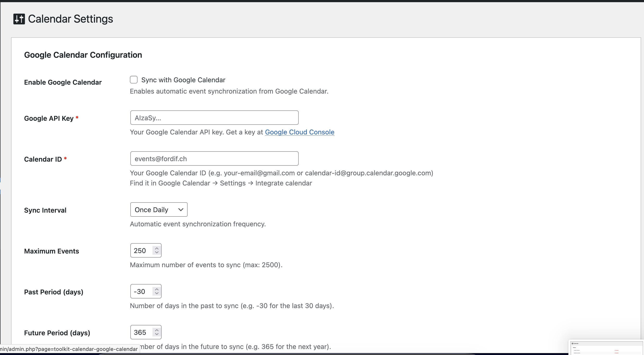Click the Enable Google Calendar label
The height and width of the screenshot is (355, 644).
[63, 82]
